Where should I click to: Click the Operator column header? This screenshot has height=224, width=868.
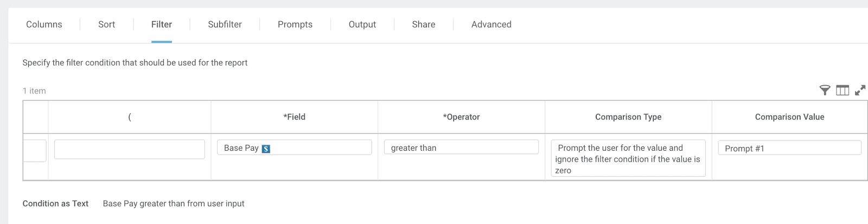(x=461, y=117)
